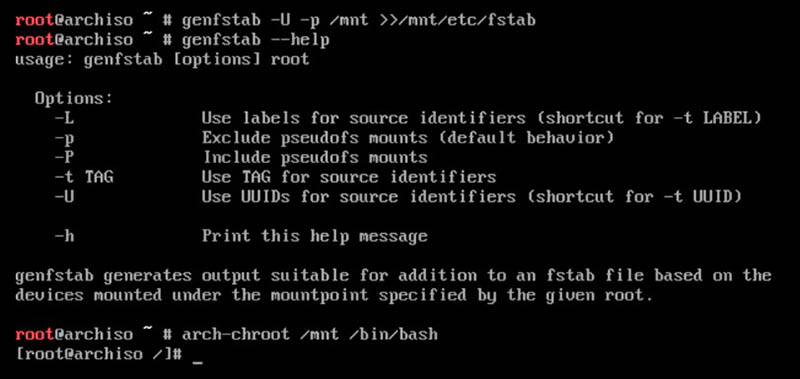Click the 'Options:' heading
This screenshot has width=800, height=379.
74,98
